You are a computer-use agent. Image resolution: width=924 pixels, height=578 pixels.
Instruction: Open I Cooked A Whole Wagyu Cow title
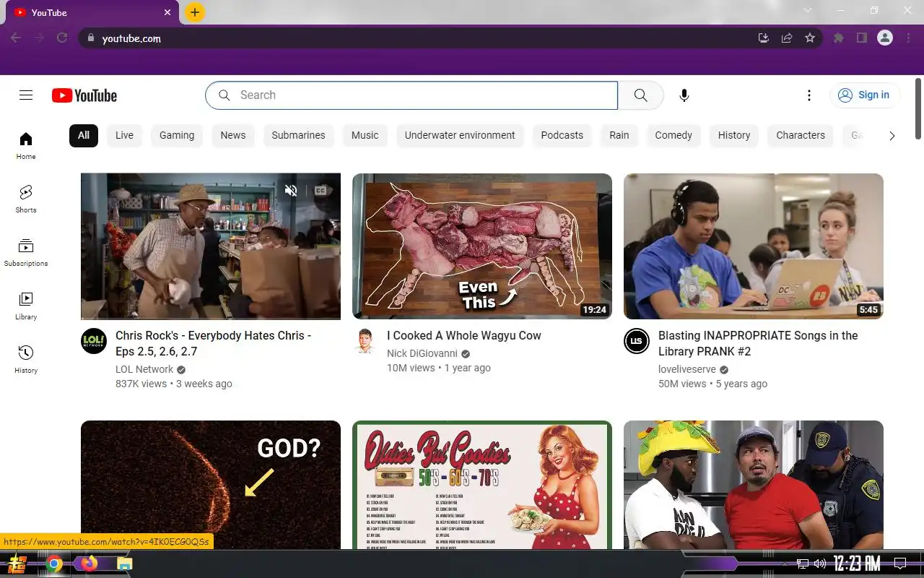pyautogui.click(x=463, y=335)
